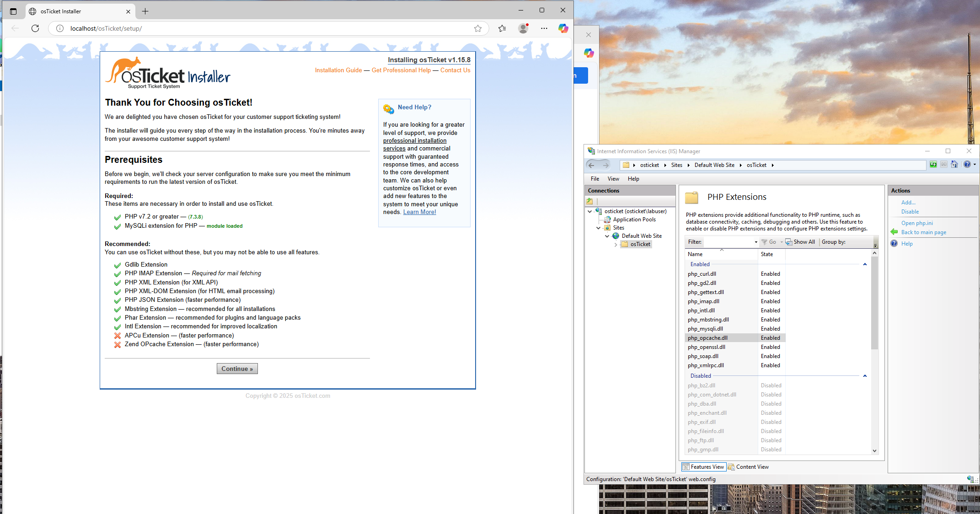This screenshot has height=514, width=980.
Task: Open the Copilot icon in Edge toolbar
Action: [563, 28]
